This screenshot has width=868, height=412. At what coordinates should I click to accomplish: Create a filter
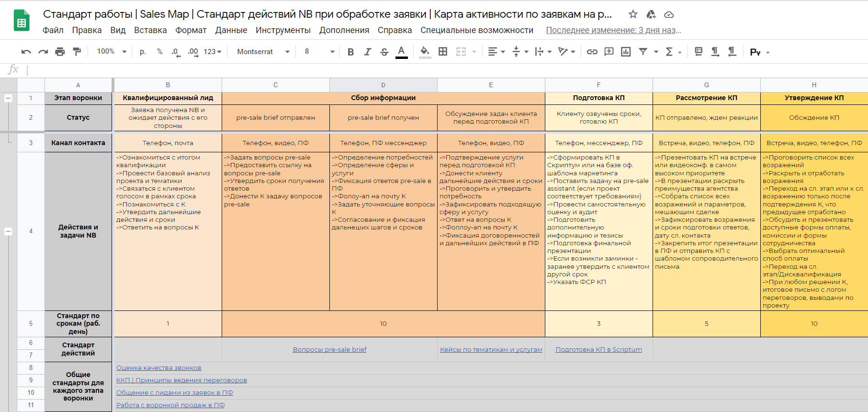643,52
